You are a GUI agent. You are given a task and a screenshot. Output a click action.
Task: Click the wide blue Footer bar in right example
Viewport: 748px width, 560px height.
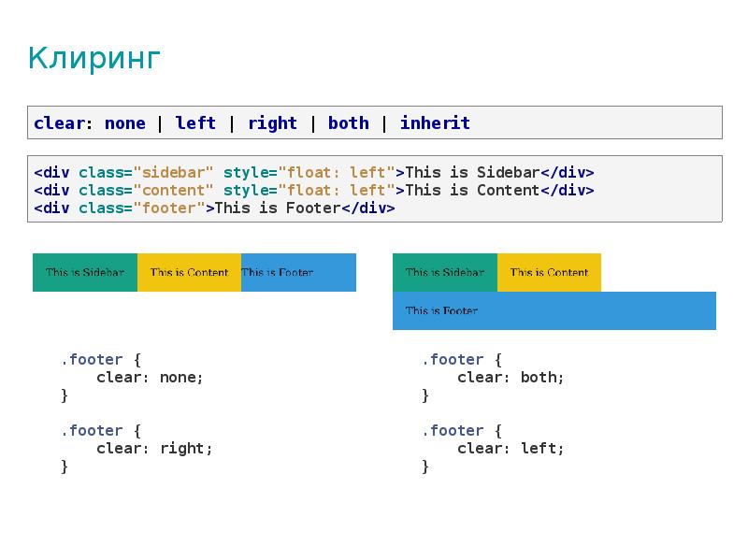tap(554, 310)
